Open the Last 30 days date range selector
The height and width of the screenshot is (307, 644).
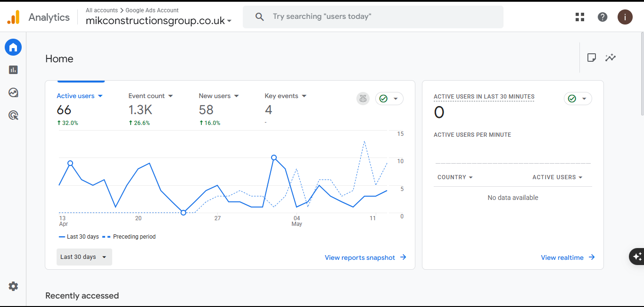pyautogui.click(x=84, y=257)
